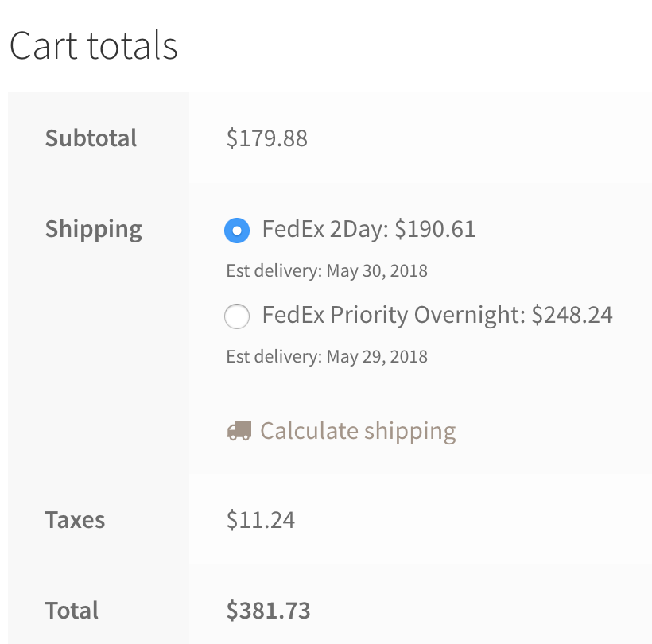Viewport: 652px width, 644px height.
Task: Click the $11.24 taxes amount
Action: coord(261,520)
